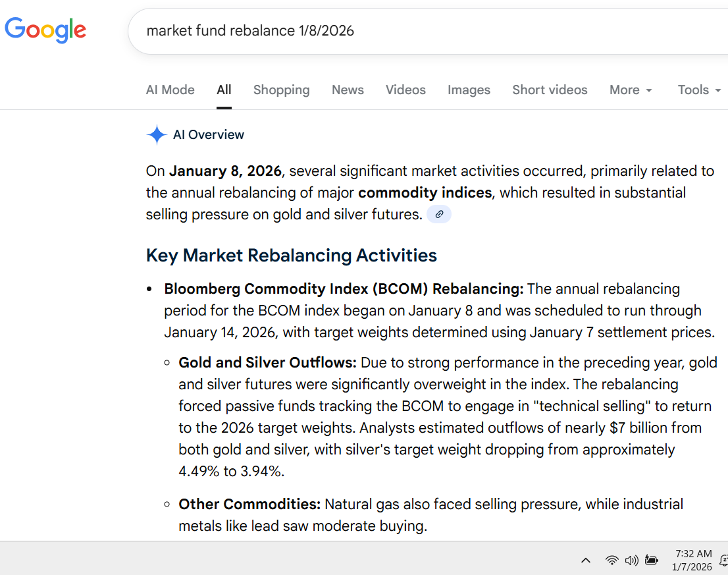Open the taskbar clock and date
Screen dimensions: 728x575
pos(692,561)
